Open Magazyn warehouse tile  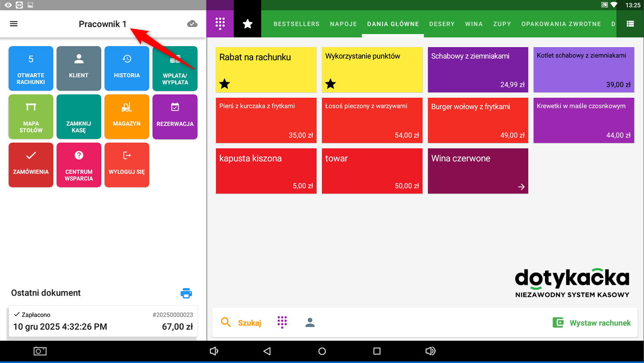127,117
